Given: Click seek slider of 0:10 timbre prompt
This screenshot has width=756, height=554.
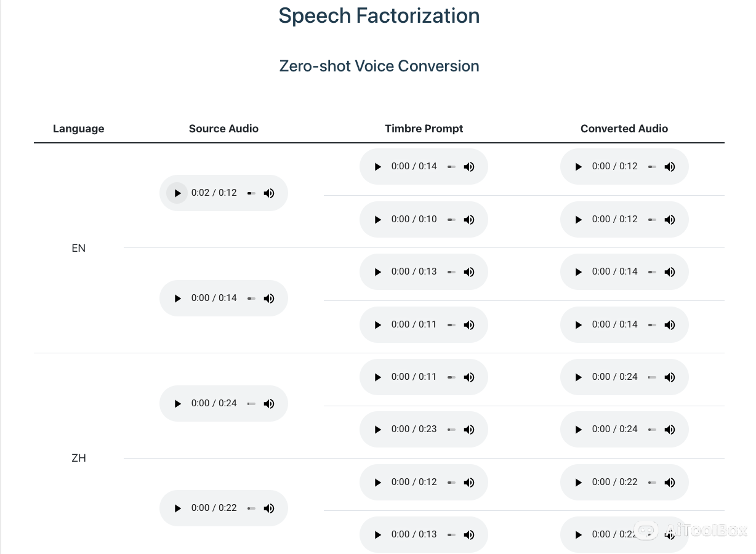Looking at the screenshot, I should [x=452, y=220].
